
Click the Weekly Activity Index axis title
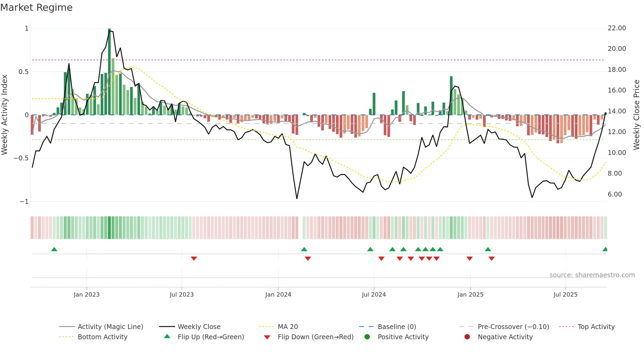coord(4,115)
